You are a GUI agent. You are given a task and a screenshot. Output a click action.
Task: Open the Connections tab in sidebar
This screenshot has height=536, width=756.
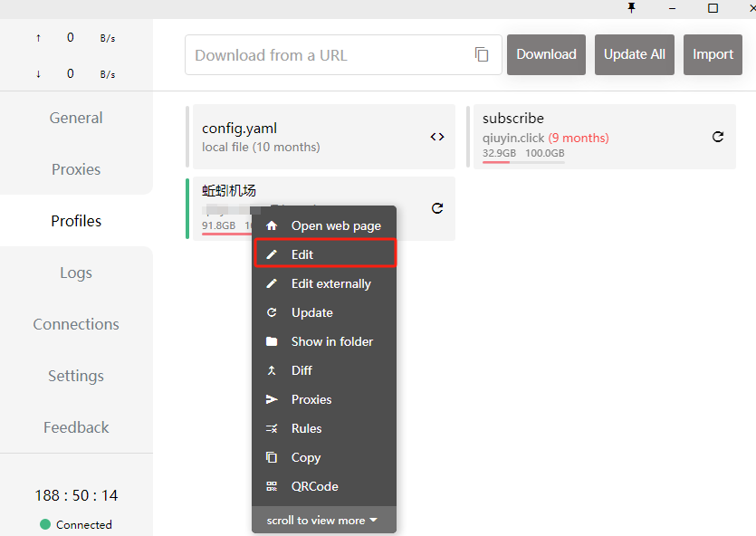pyautogui.click(x=76, y=324)
